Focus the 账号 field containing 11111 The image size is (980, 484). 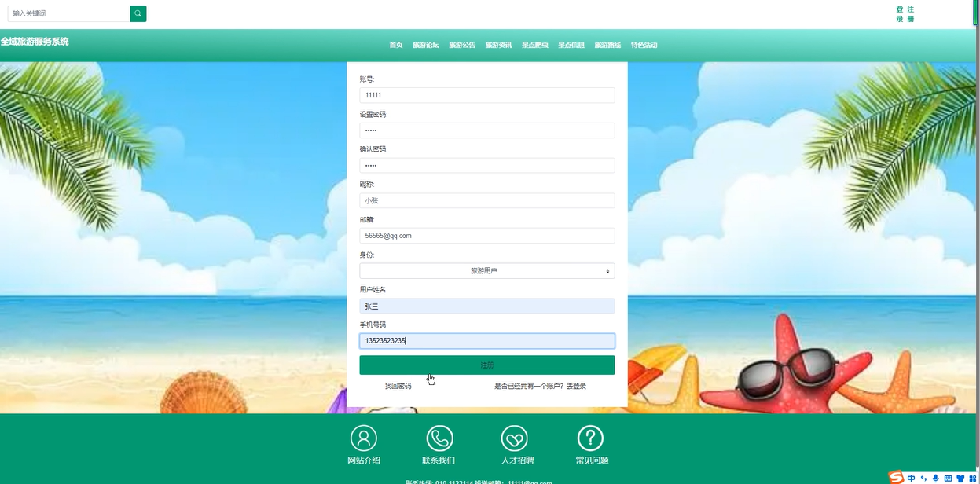point(487,95)
